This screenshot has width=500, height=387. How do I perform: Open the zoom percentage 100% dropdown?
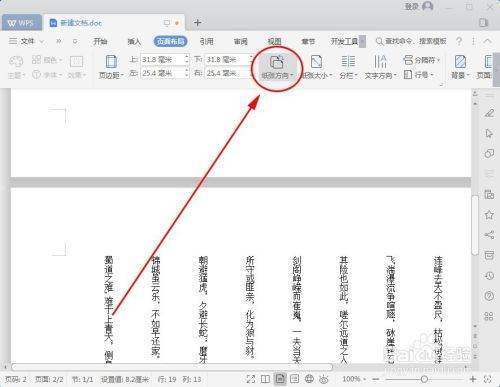click(x=354, y=379)
